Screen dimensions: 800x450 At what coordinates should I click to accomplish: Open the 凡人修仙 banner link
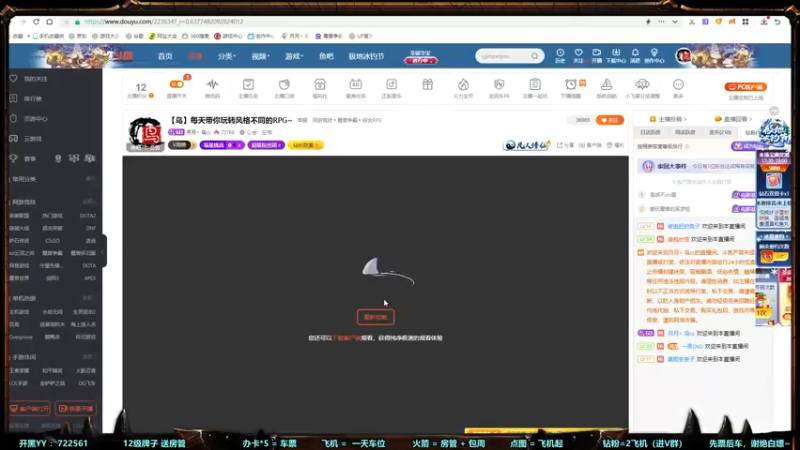click(x=527, y=145)
